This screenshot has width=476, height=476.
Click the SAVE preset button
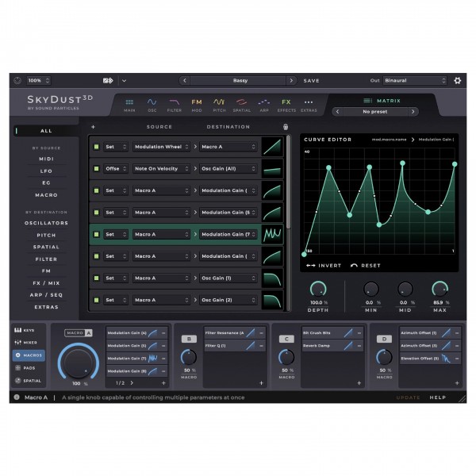point(311,81)
